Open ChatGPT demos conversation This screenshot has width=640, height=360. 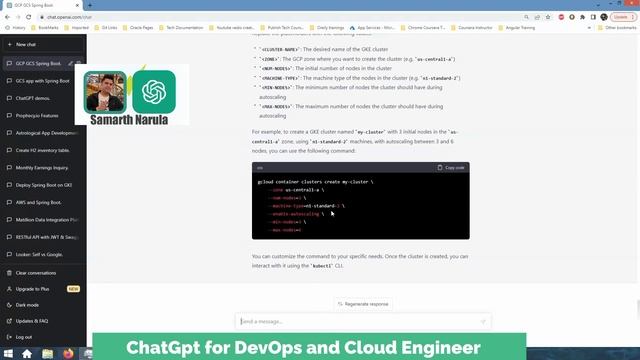click(43, 98)
